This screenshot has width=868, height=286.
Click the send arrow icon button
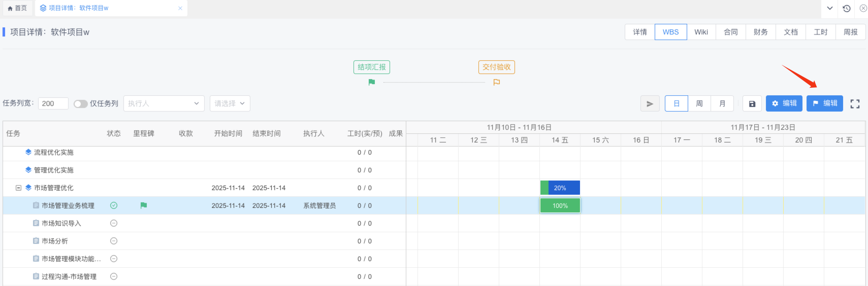[650, 103]
